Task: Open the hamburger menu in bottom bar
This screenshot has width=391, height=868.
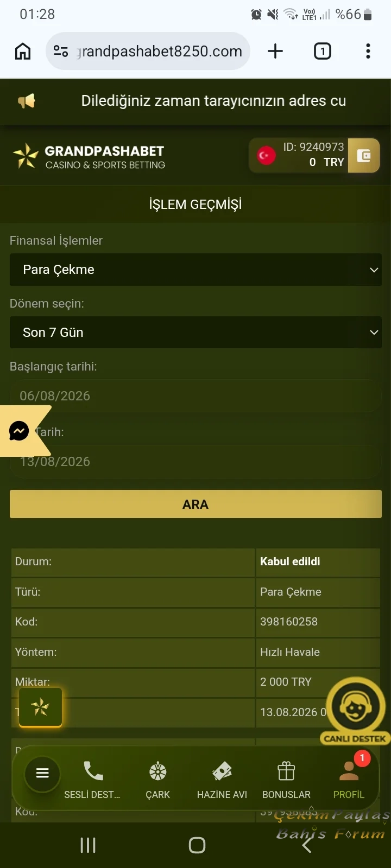Action: [42, 773]
